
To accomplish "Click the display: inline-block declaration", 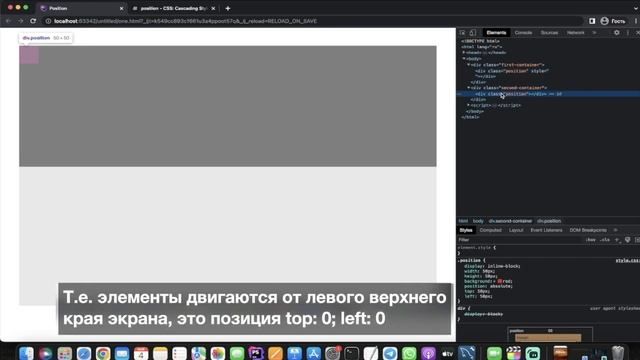I will (492, 266).
